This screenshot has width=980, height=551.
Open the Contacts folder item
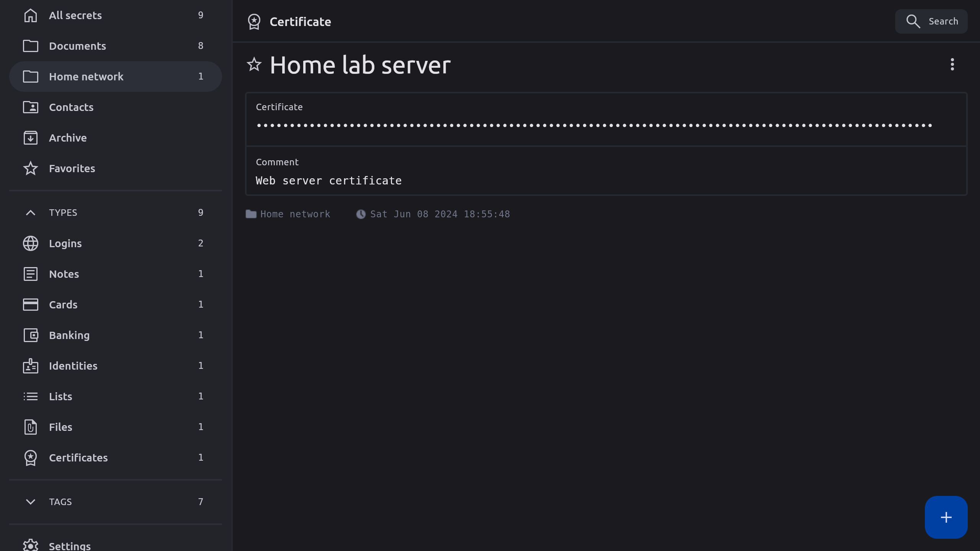(71, 107)
